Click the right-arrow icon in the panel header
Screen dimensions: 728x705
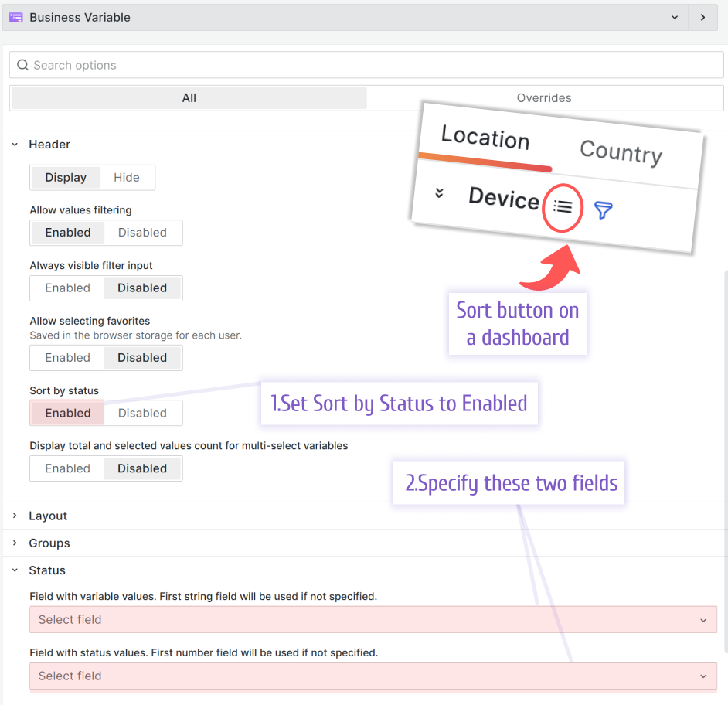(702, 16)
